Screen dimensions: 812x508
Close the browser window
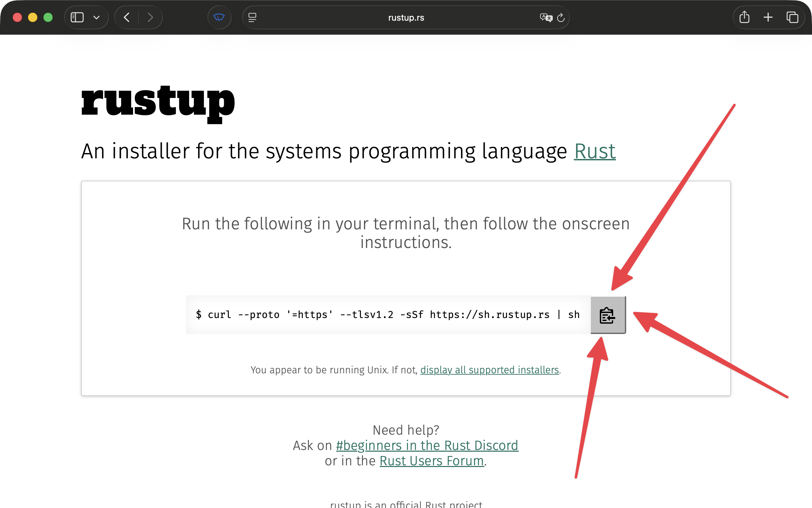16,17
